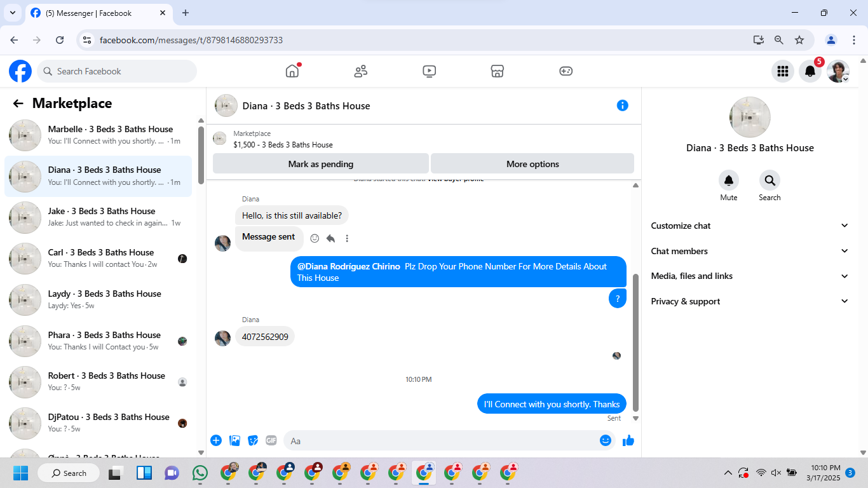Screen dimensions: 868x488
Task: Open Marbelle · 3 Beds 3 Baths House chat
Action: 98,135
